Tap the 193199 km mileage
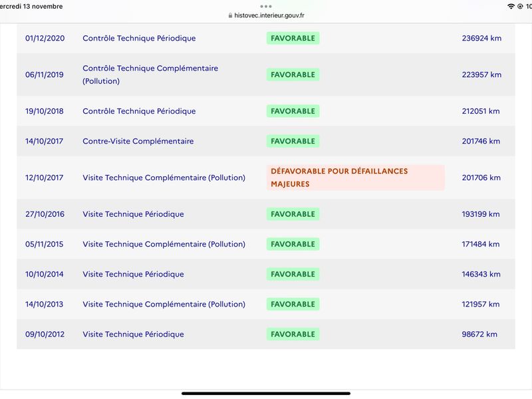 (x=480, y=214)
